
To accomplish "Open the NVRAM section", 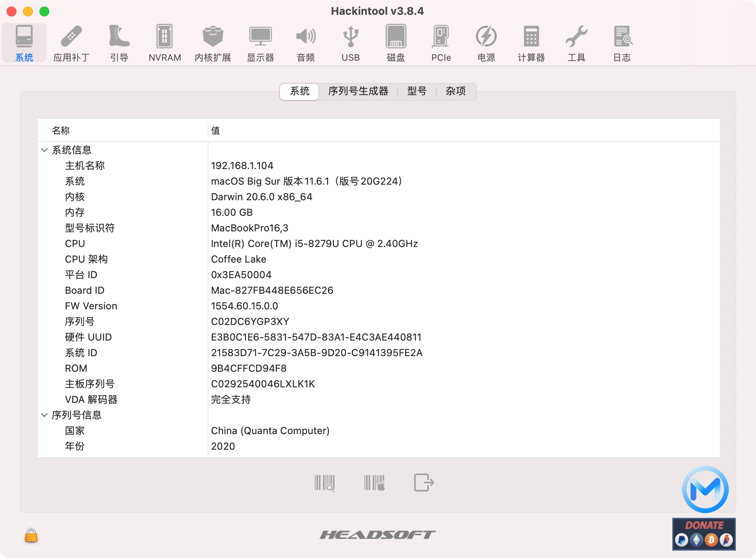I will [165, 43].
